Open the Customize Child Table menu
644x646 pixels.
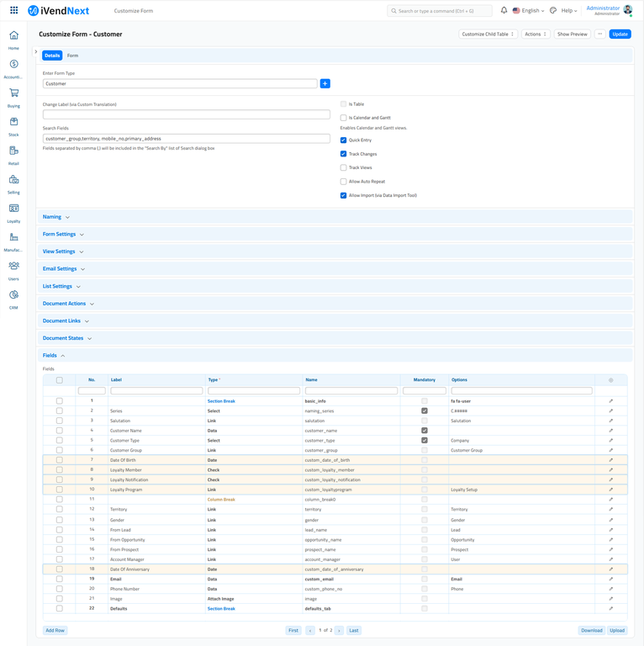pyautogui.click(x=488, y=34)
